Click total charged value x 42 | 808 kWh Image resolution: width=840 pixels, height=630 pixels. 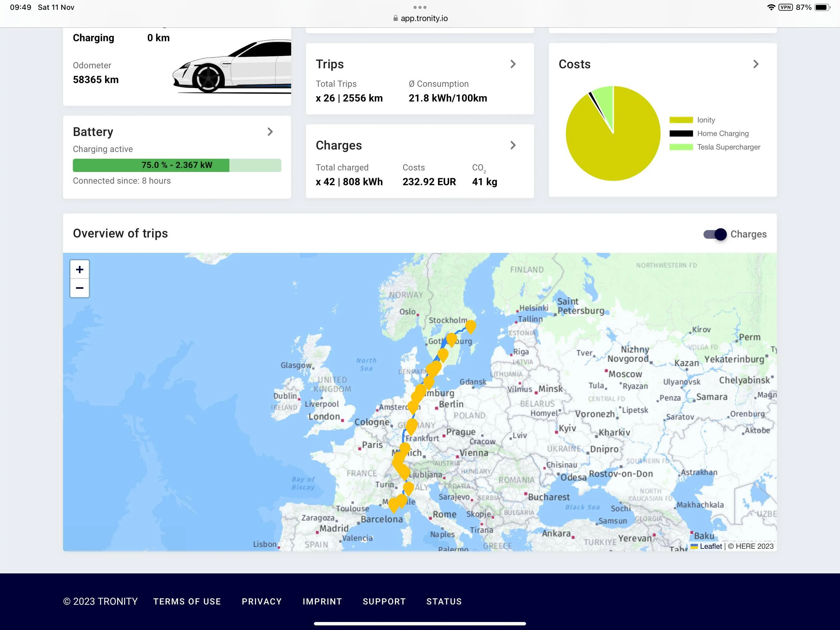coord(349,181)
